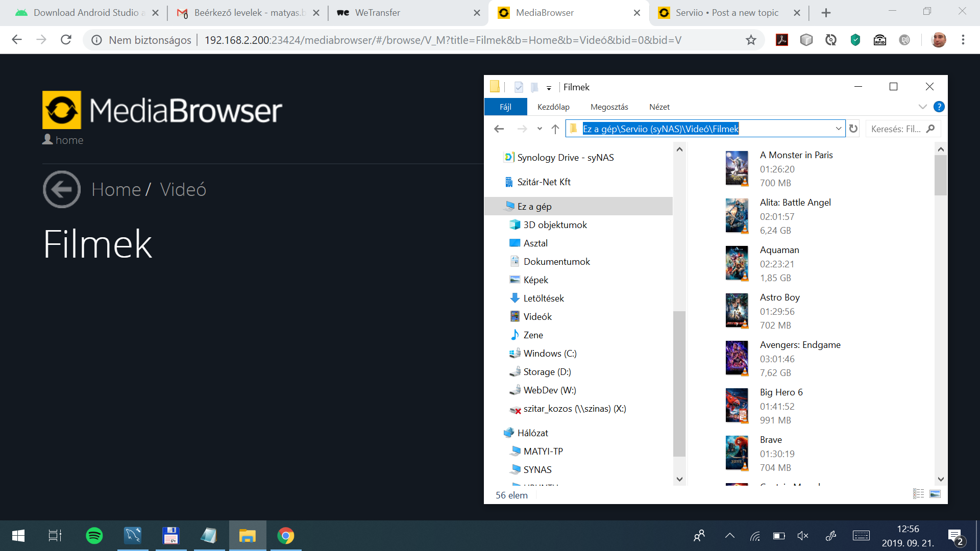Viewport: 980px width, 551px height.
Task: Reload the MediaBrowser page in Chrome
Action: [x=66, y=40]
